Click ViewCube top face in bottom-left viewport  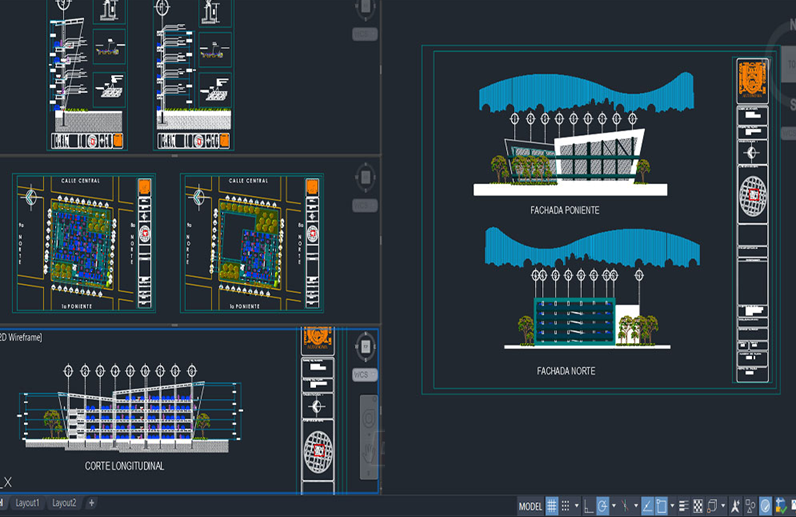coord(366,347)
